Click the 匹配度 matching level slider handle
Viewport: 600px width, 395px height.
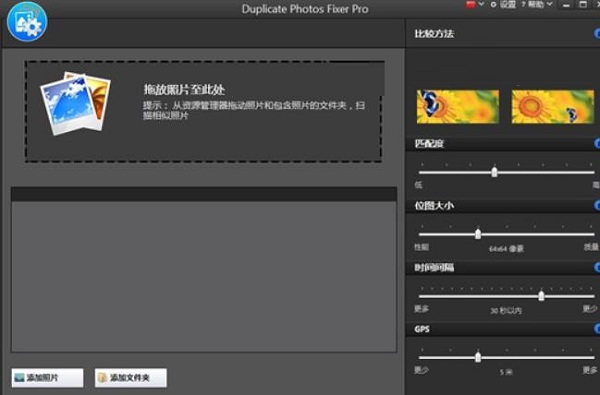494,171
